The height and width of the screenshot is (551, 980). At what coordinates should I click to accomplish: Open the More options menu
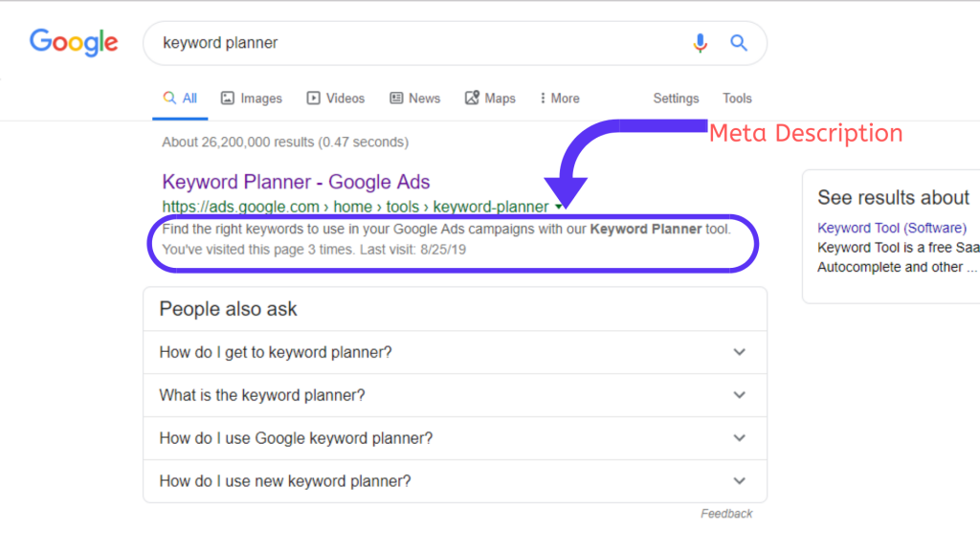tap(560, 99)
